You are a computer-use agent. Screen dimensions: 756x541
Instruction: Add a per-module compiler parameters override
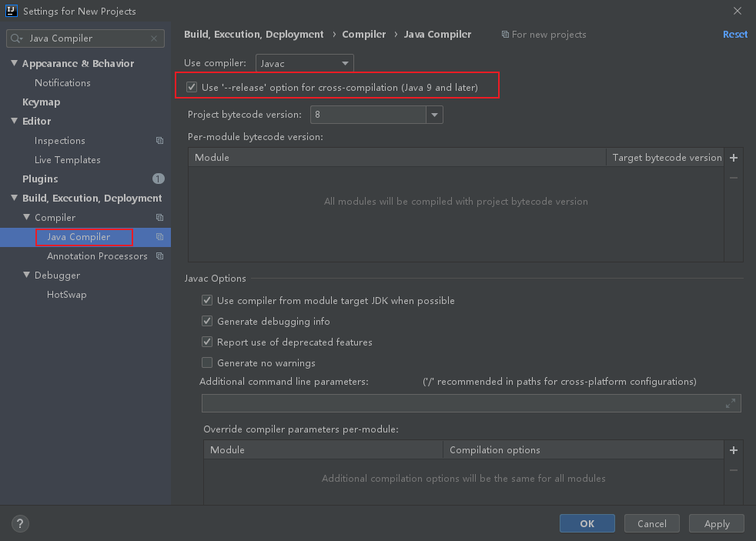tap(734, 450)
